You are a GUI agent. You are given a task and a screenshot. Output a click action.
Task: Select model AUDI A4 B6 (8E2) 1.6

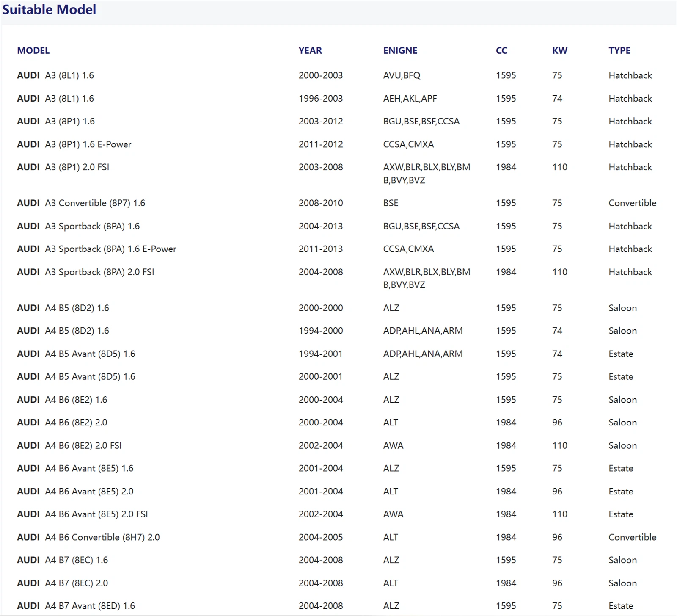[x=62, y=400]
